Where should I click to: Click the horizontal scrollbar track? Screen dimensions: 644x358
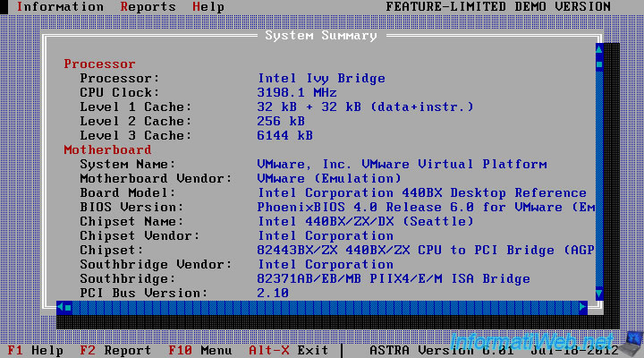(x=326, y=307)
